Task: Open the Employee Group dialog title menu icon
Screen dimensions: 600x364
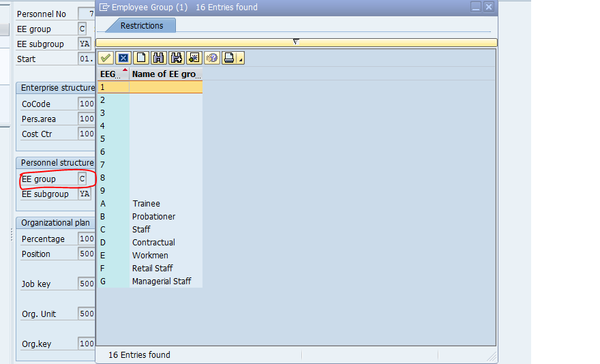Action: point(104,7)
